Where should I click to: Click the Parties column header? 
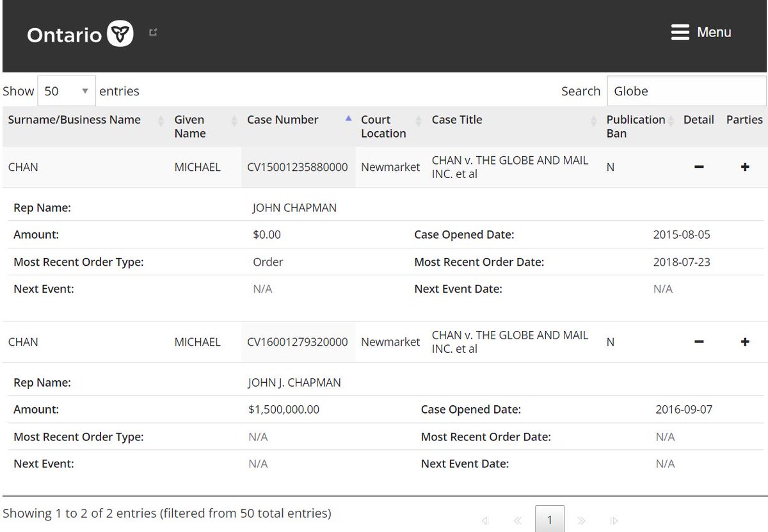click(744, 120)
